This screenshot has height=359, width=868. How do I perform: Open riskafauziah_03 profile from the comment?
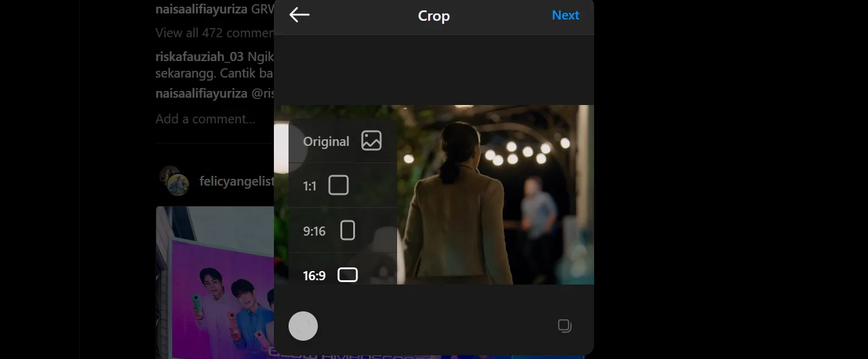200,57
